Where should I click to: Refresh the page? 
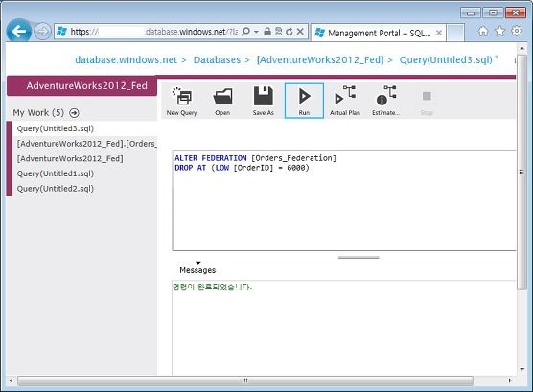tap(290, 32)
